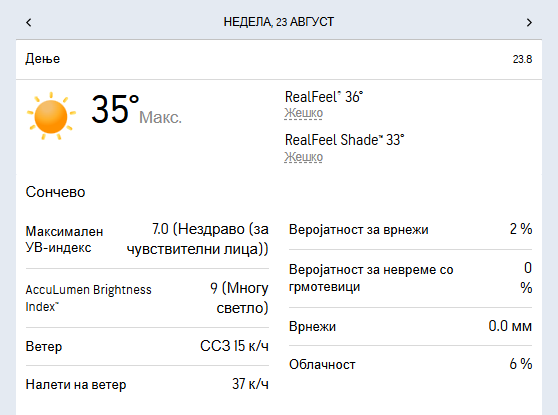This screenshot has width=558, height=415.
Task: Select the Облачност 6 % row
Action: (x=410, y=364)
